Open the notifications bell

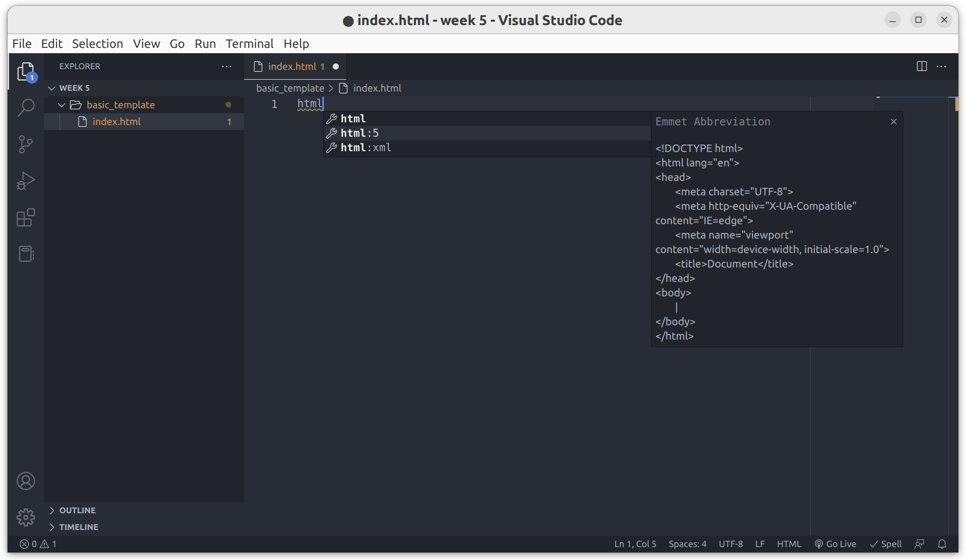[x=943, y=544]
